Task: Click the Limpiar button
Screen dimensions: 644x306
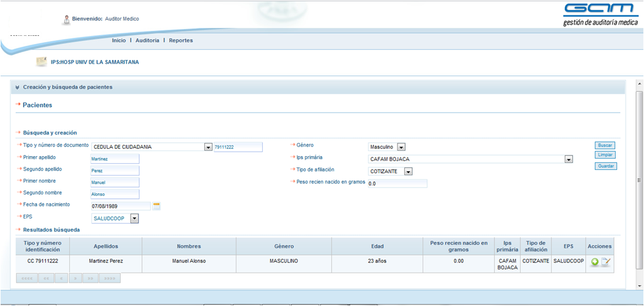Action: pos(605,155)
